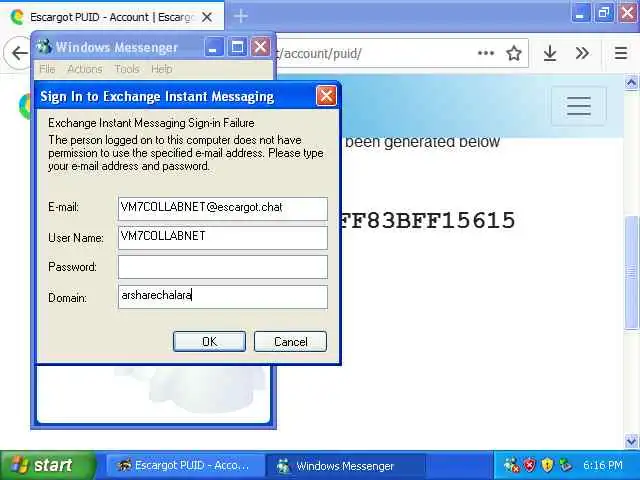Viewport: 640px width, 480px height.
Task: Close the Escargot PUID browser tab
Action: point(207,17)
